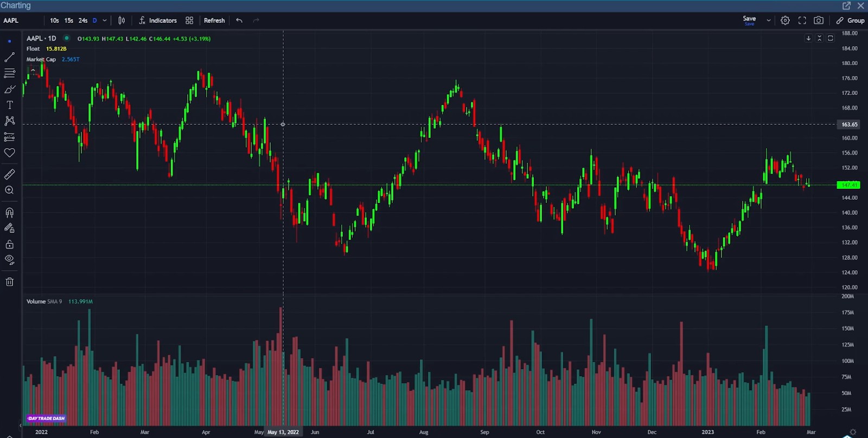Open the XABCD patterns tool

[x=9, y=120]
